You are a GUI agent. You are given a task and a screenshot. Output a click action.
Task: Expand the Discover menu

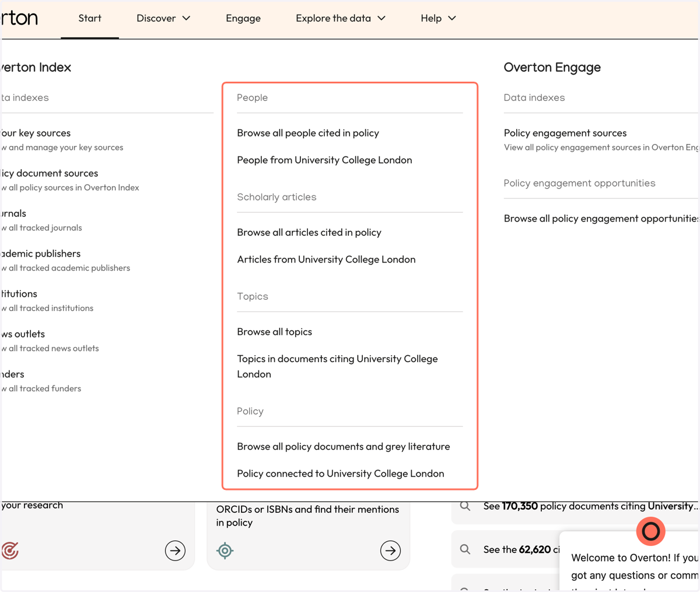click(x=163, y=19)
